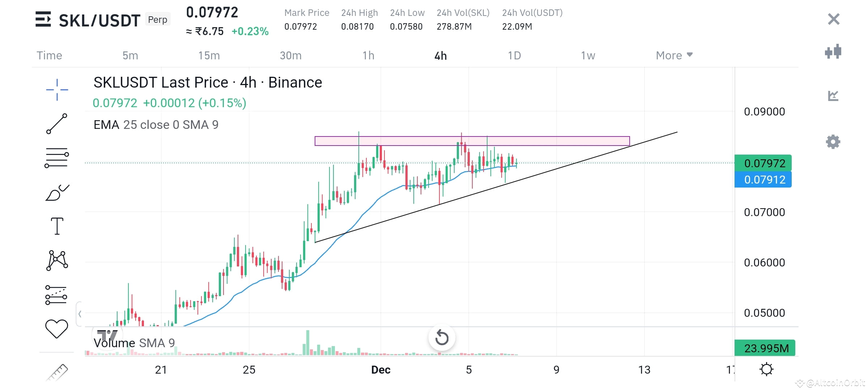Image resolution: width=868 pixels, height=391 pixels.
Task: Select the XABCD pattern tool
Action: (x=56, y=259)
